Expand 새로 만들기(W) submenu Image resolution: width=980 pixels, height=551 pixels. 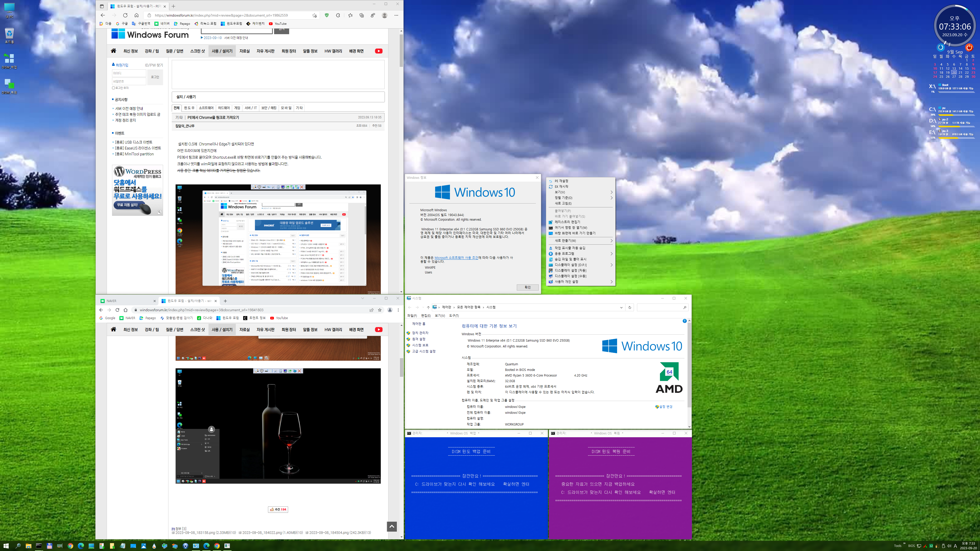(x=581, y=241)
